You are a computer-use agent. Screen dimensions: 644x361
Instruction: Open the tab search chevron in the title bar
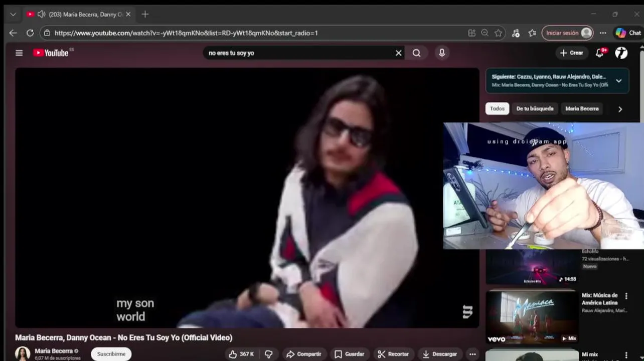click(13, 15)
